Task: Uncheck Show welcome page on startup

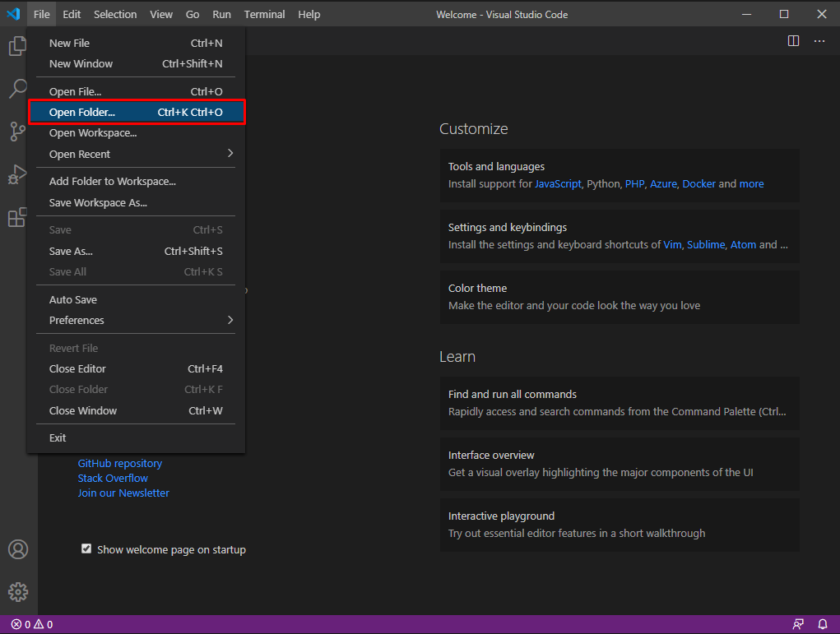Action: pos(86,548)
